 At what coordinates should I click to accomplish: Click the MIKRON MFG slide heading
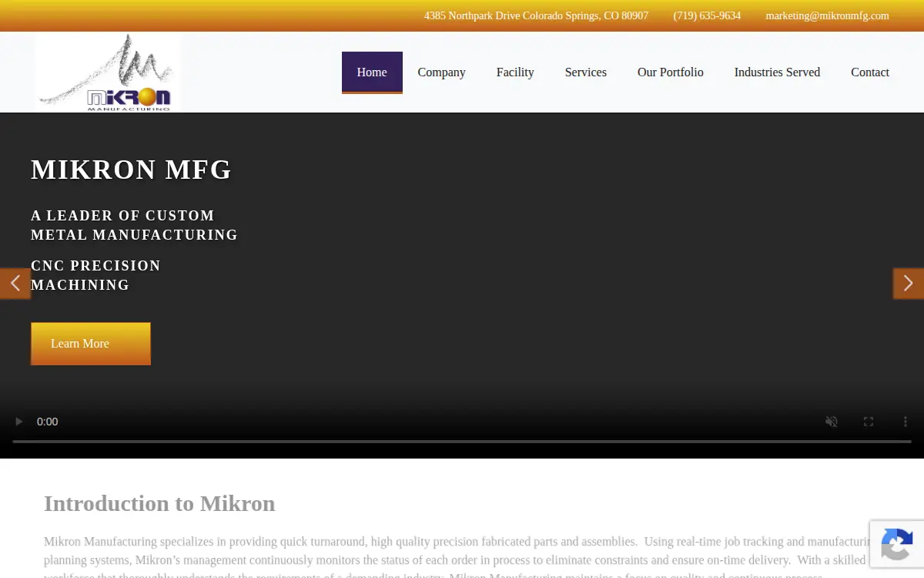click(132, 170)
